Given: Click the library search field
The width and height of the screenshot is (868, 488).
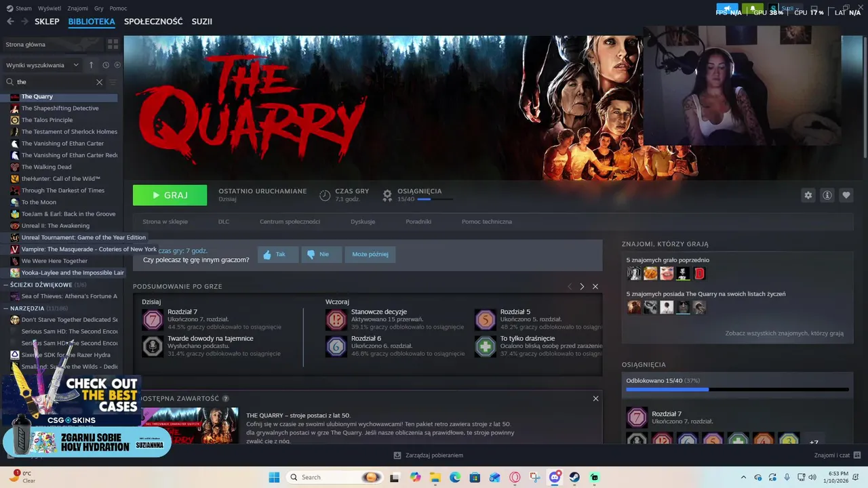Looking at the screenshot, I should click(x=54, y=82).
